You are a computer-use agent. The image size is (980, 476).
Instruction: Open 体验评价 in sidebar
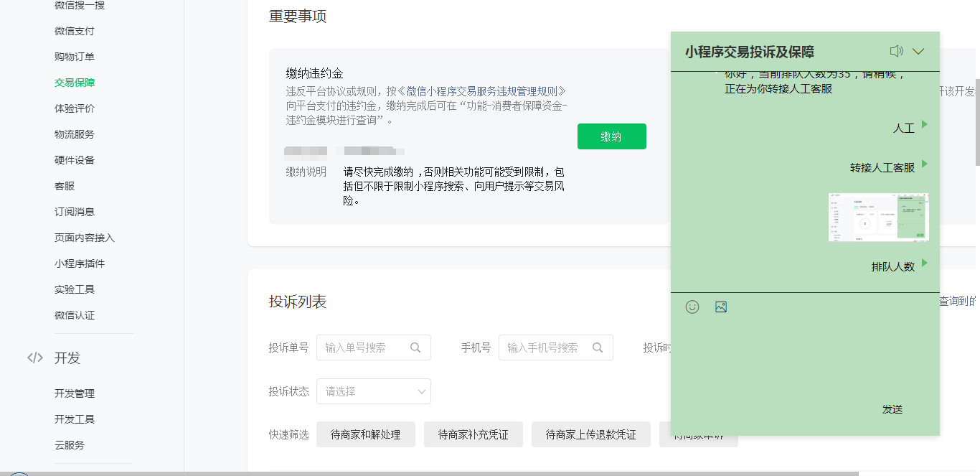[x=75, y=108]
